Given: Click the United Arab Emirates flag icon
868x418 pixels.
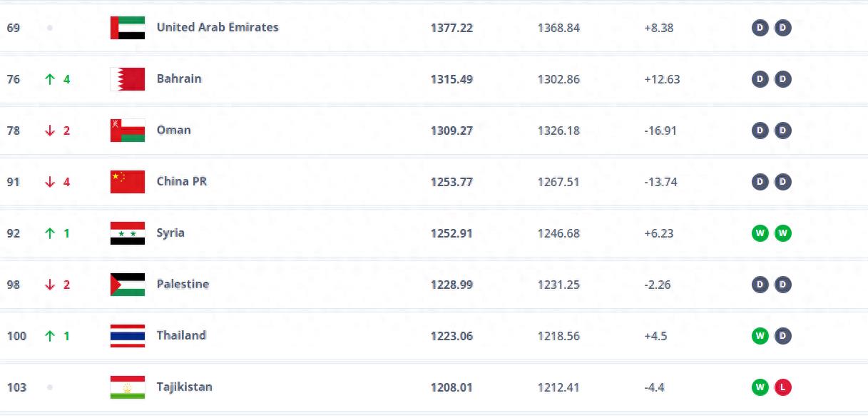Looking at the screenshot, I should point(128,28).
